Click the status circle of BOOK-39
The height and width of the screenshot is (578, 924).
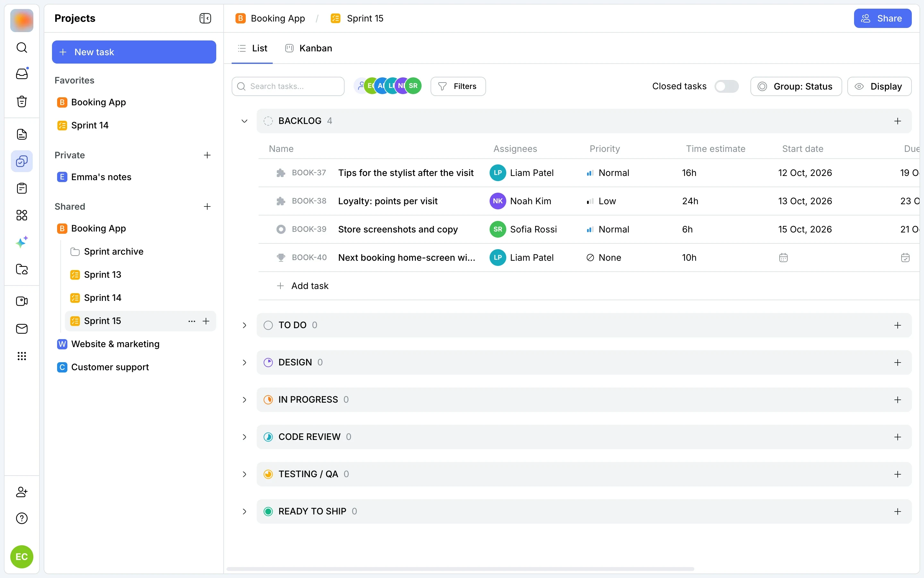[281, 229]
